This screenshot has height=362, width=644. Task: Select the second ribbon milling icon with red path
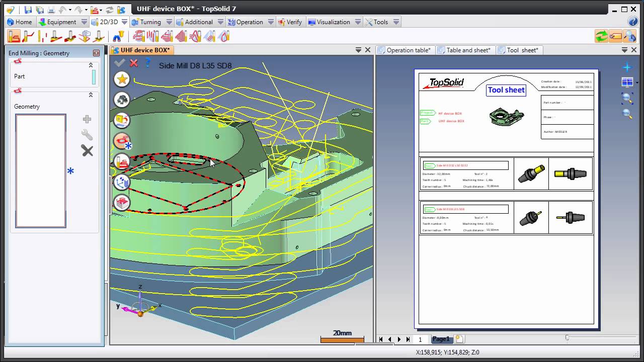pos(29,36)
